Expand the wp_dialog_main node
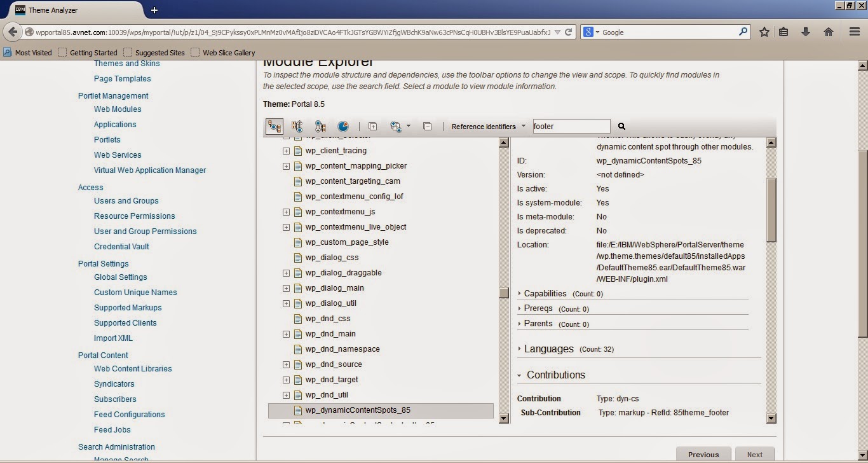Screen dimensions: 868x463 286,288
